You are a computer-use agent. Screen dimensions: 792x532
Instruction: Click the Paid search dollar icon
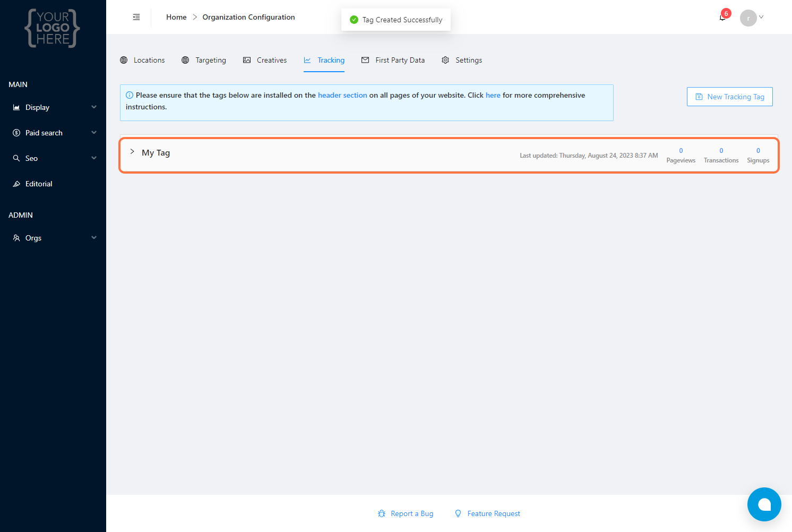[x=16, y=133]
